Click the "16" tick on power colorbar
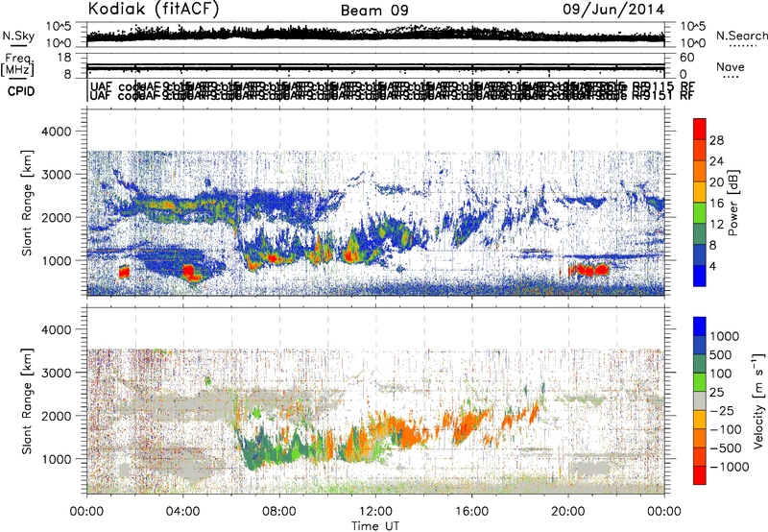The height and width of the screenshot is (532, 768). (716, 204)
